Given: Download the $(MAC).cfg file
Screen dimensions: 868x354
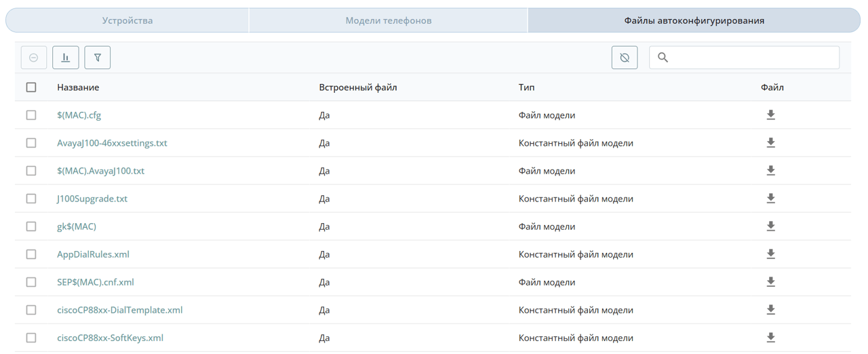Looking at the screenshot, I should click(770, 115).
